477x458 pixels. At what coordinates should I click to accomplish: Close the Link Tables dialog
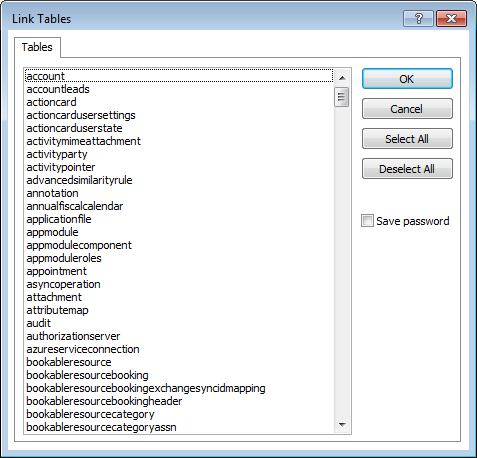[451, 18]
